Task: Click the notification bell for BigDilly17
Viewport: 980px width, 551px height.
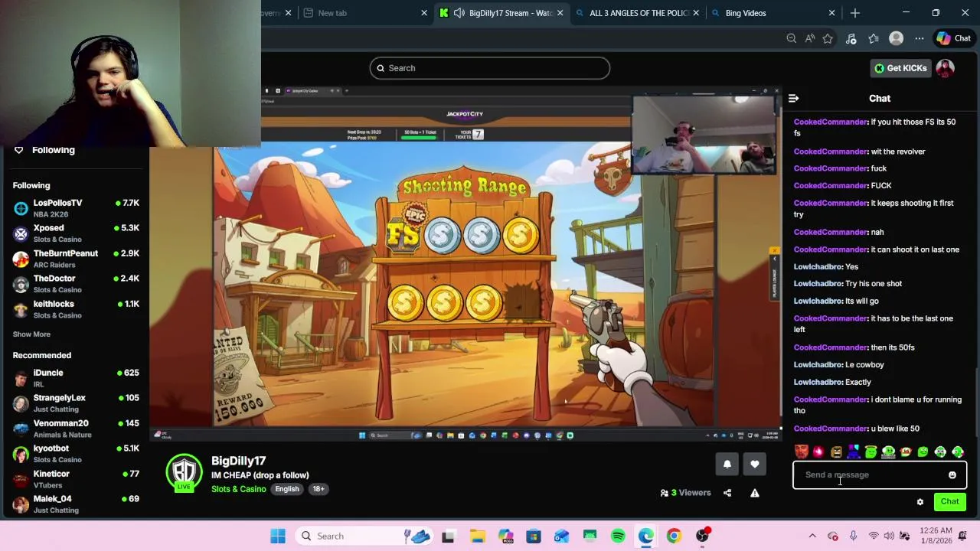Action: [x=727, y=464]
